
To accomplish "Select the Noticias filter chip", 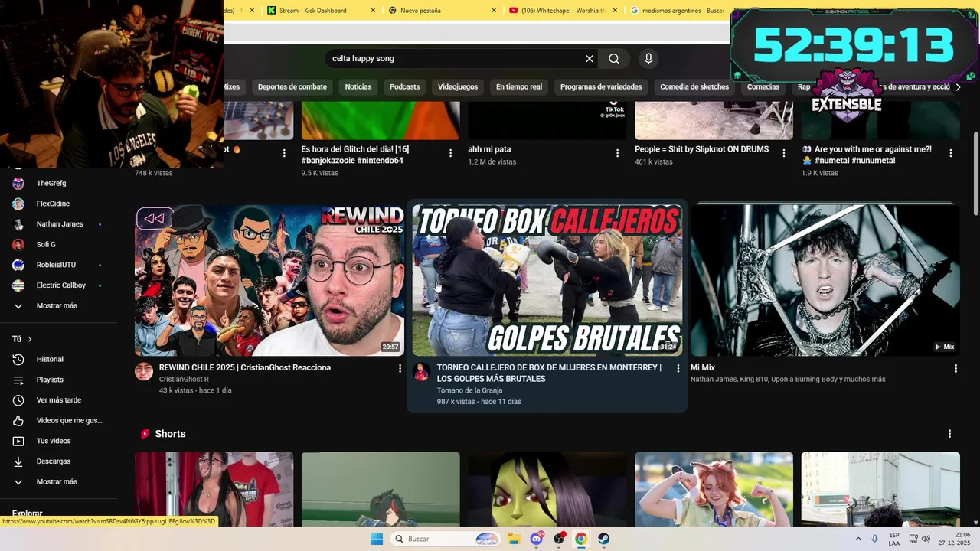I will [358, 87].
